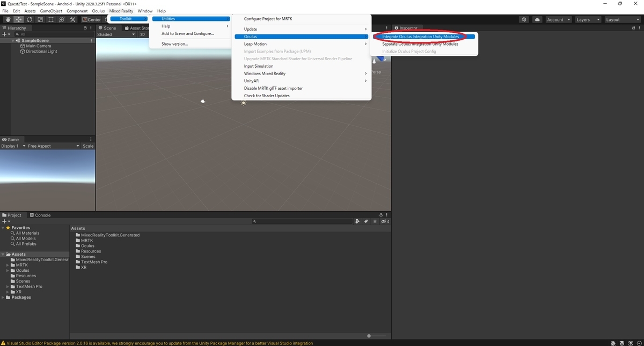Select the Hand tool in the toolbar
The height and width of the screenshot is (346, 644).
tap(8, 19)
